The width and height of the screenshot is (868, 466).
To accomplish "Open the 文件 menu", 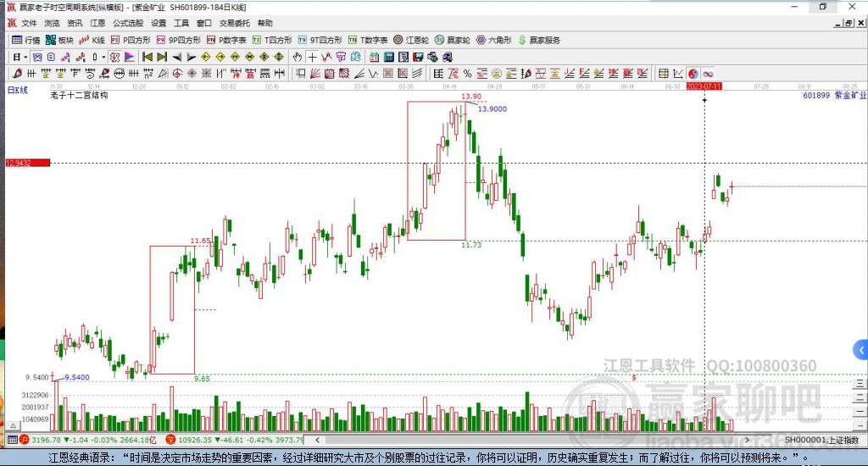I will [29, 23].
